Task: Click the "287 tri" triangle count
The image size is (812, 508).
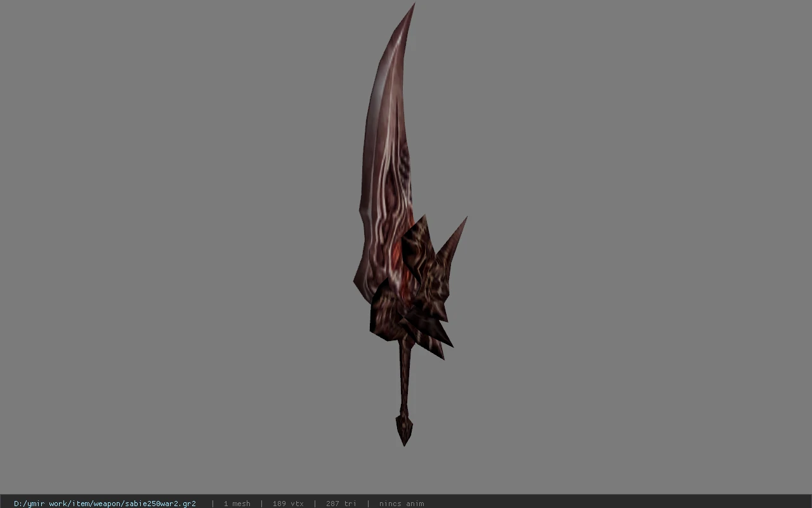Action: [341, 504]
